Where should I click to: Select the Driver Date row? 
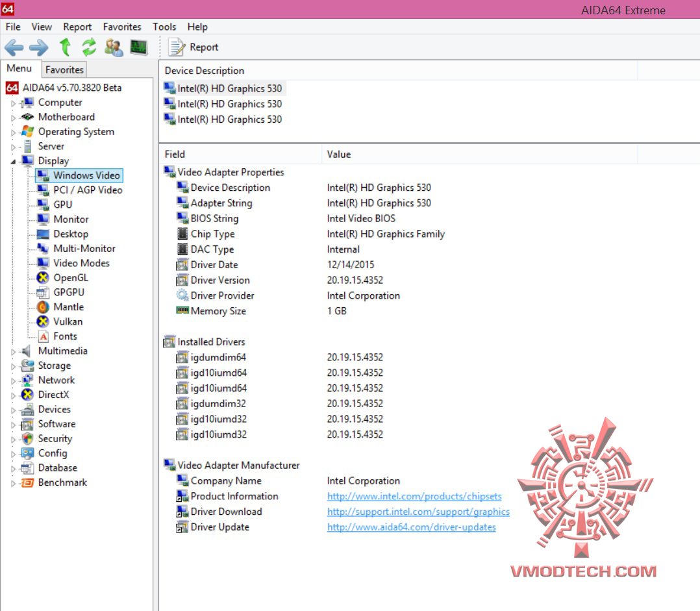tap(275, 265)
